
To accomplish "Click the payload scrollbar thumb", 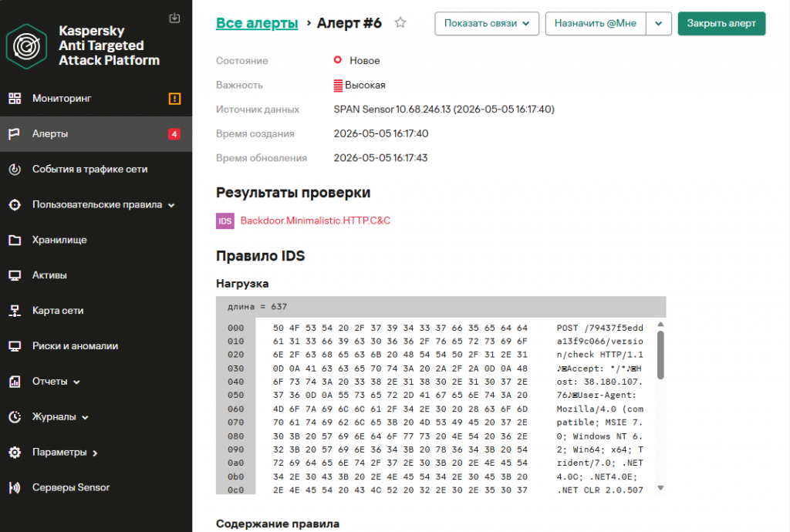I will 660,355.
